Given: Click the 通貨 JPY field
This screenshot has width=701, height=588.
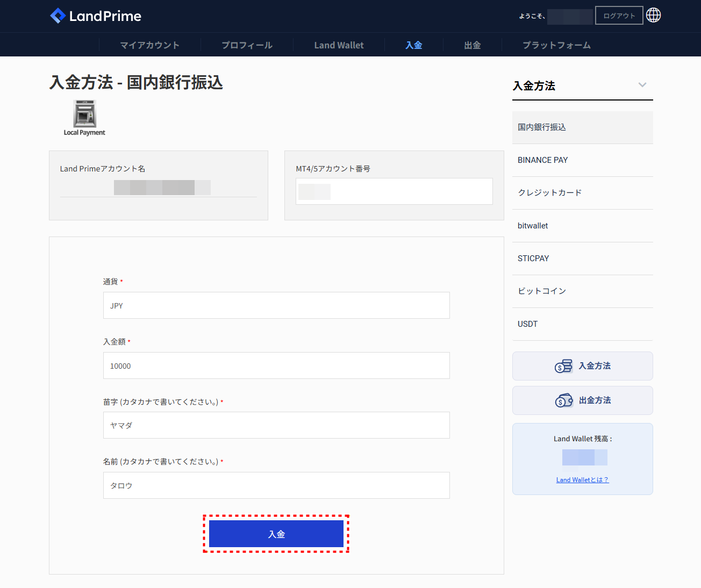Looking at the screenshot, I should pyautogui.click(x=276, y=305).
